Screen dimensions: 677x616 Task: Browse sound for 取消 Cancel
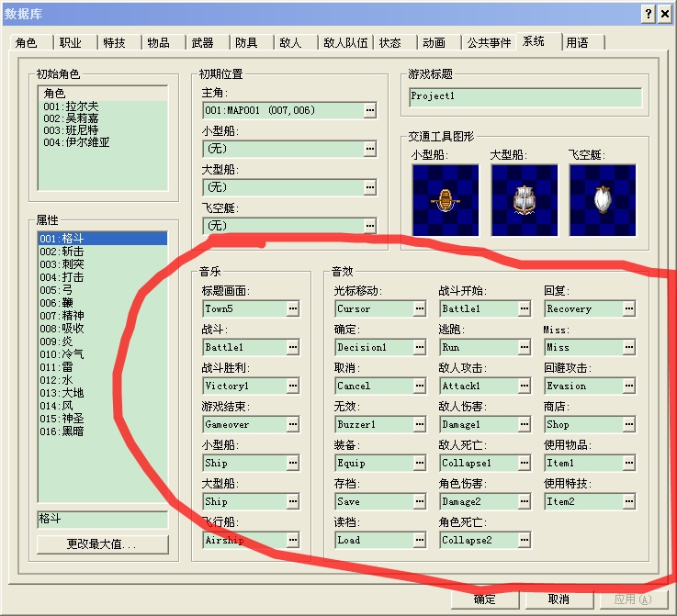click(419, 386)
